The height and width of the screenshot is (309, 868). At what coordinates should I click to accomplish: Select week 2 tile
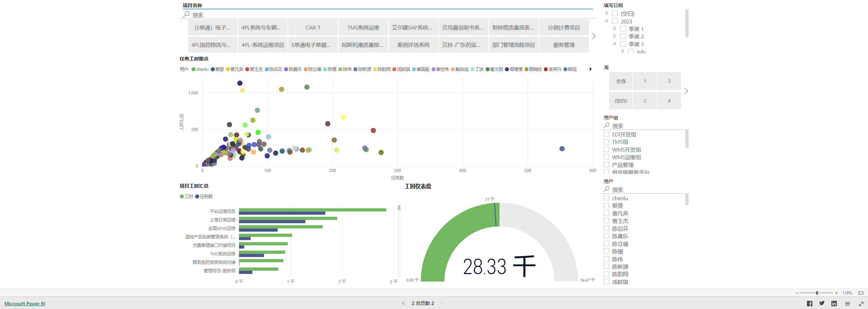click(x=645, y=101)
